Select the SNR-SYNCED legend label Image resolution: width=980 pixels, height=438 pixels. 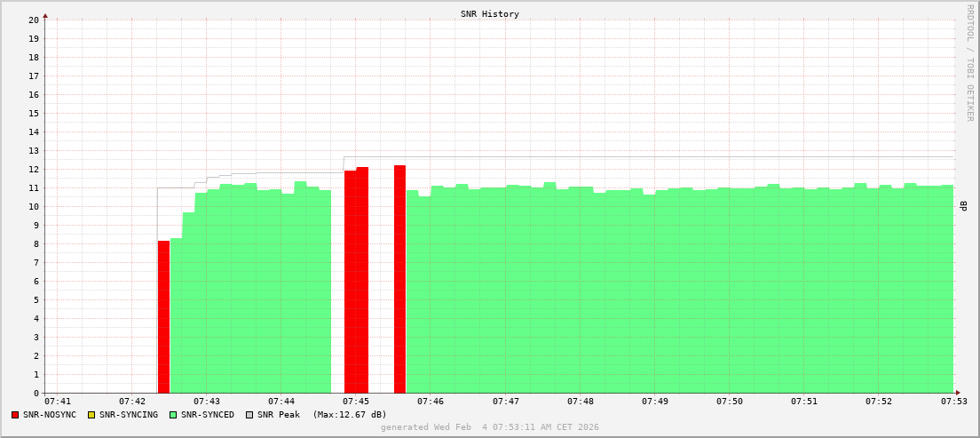tap(208, 415)
